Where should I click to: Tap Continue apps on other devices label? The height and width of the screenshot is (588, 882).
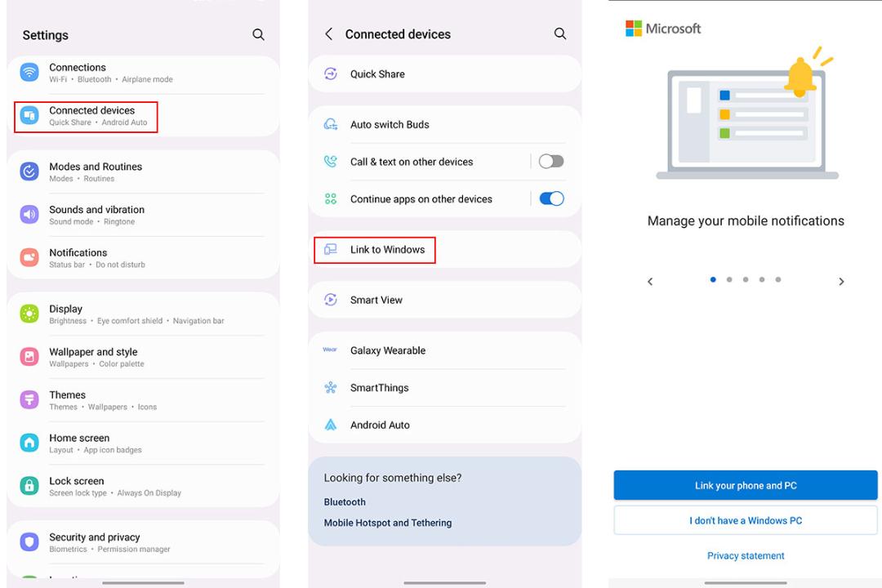421,198
